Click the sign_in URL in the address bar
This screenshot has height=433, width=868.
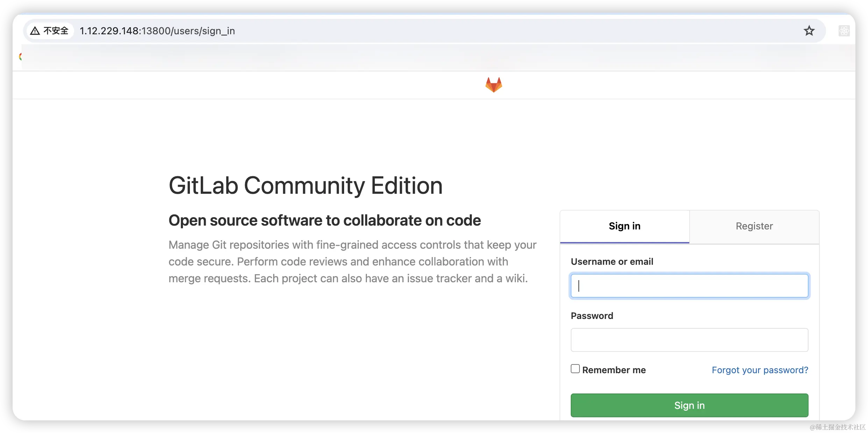coord(157,31)
